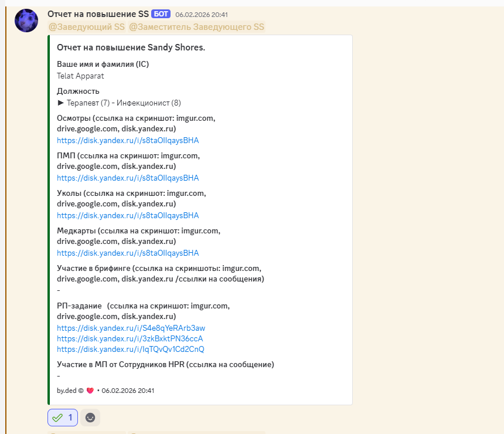504x434 pixels.
Task: Open the Yandex Disk link under Осмотры
Action: coord(128,140)
